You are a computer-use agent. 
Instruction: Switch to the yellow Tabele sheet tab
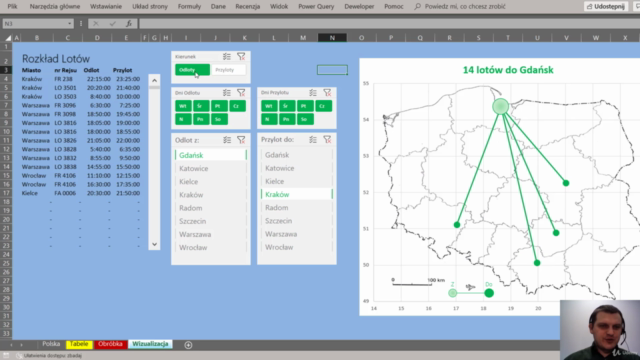click(x=79, y=344)
